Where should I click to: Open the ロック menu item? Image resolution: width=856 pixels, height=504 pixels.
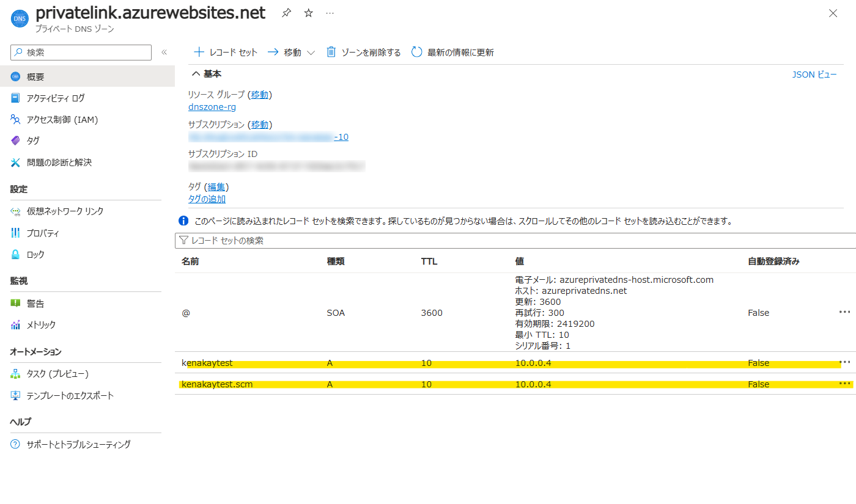87,254
